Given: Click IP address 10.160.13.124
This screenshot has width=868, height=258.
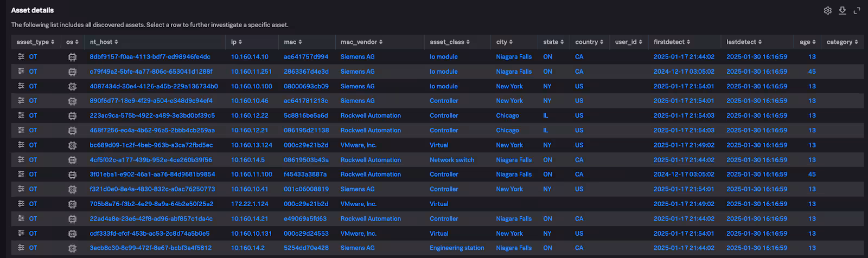Looking at the screenshot, I should point(251,145).
